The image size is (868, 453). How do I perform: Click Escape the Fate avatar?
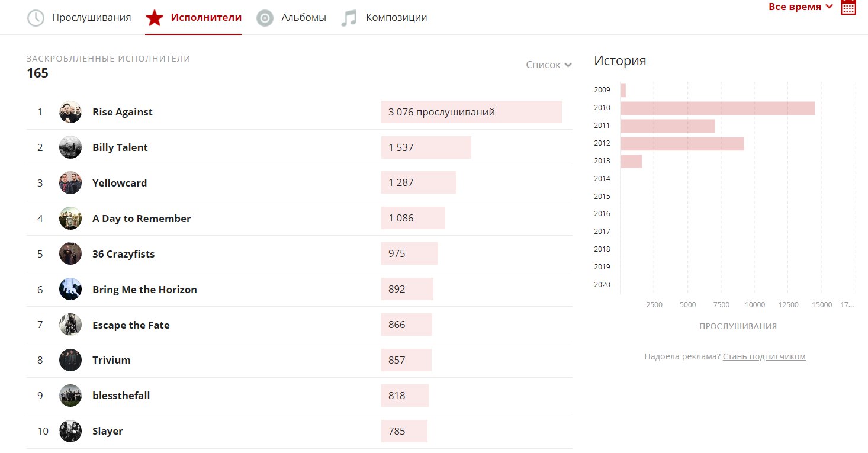[70, 325]
